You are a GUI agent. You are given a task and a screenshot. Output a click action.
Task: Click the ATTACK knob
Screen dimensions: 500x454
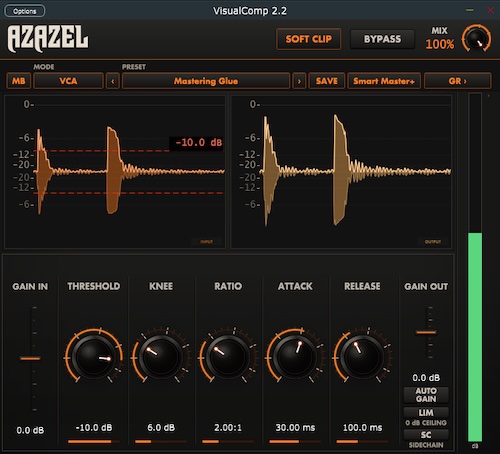point(295,358)
